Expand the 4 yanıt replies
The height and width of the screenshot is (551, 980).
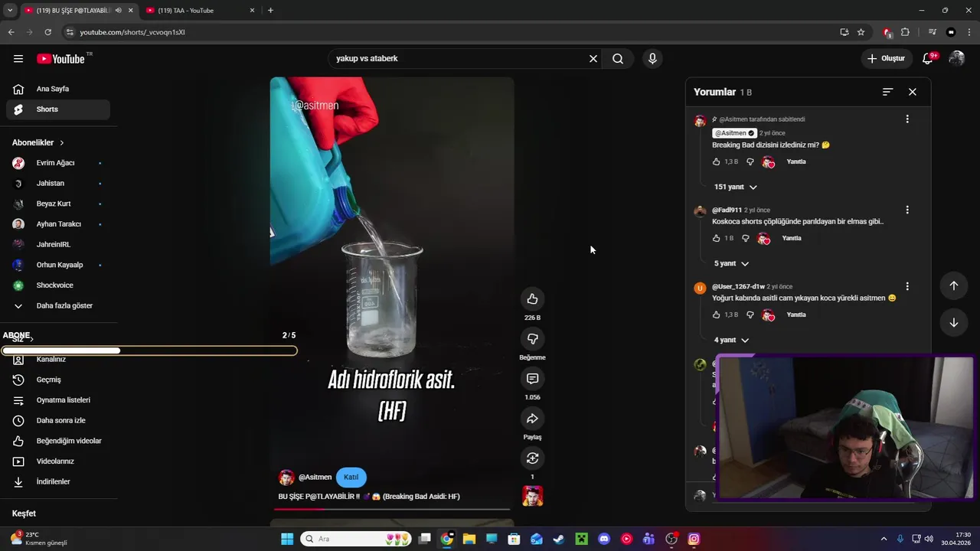(x=731, y=340)
